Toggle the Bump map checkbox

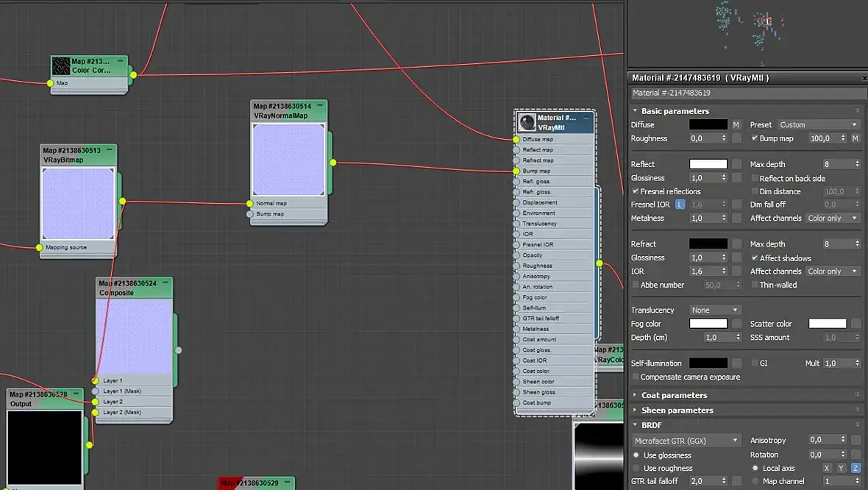coord(755,138)
